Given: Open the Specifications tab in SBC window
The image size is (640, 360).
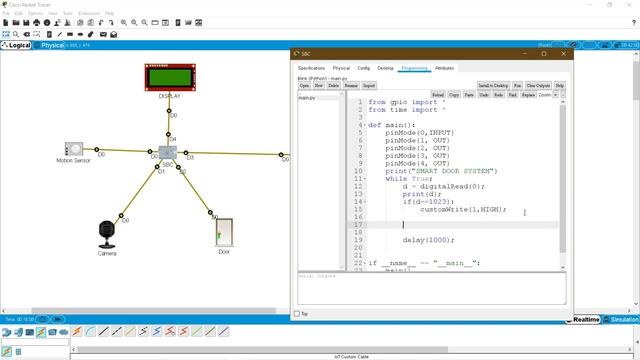Looking at the screenshot, I should (311, 68).
